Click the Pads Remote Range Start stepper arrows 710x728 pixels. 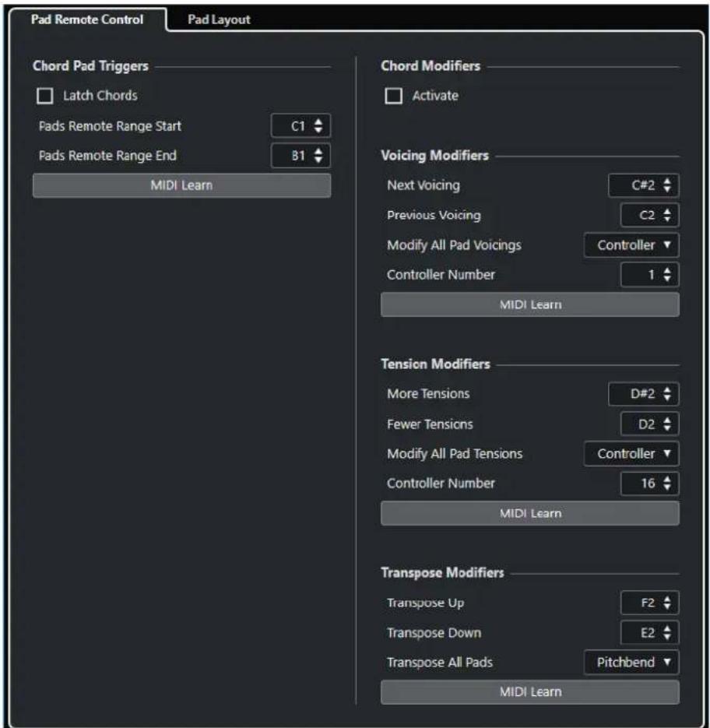[318, 126]
